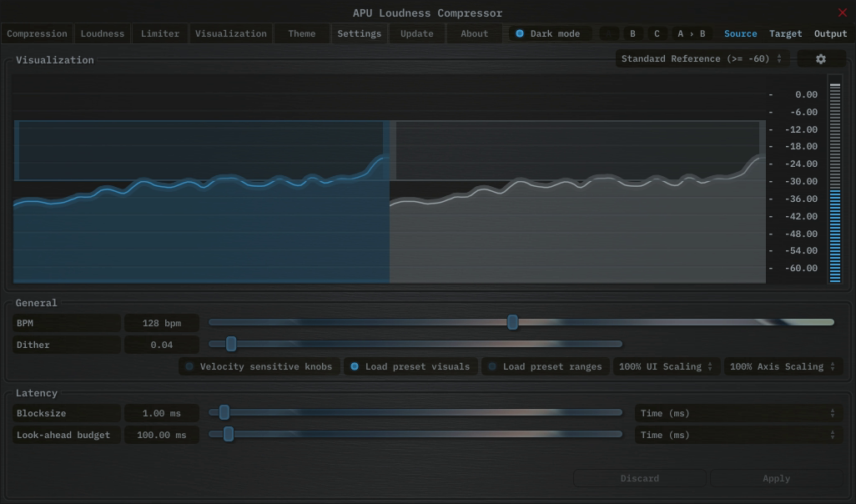Expand the 100% Axis Scaling dropdown
Image resolution: width=856 pixels, height=504 pixels.
[783, 366]
